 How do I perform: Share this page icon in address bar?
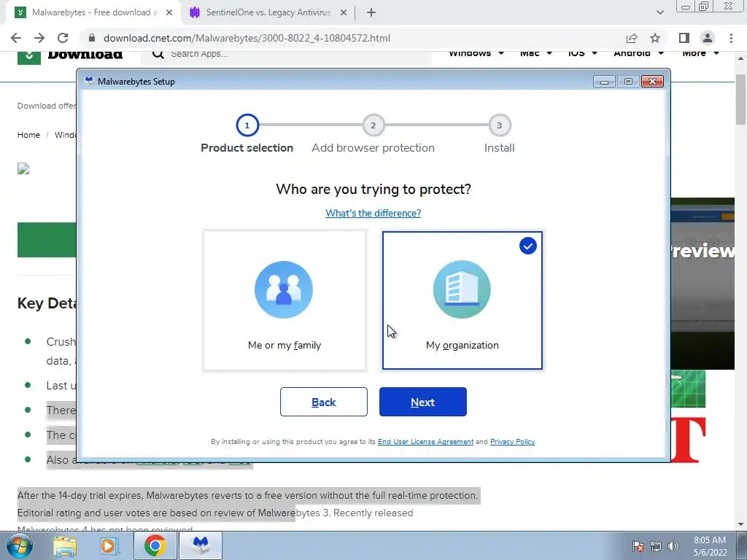pyautogui.click(x=632, y=38)
